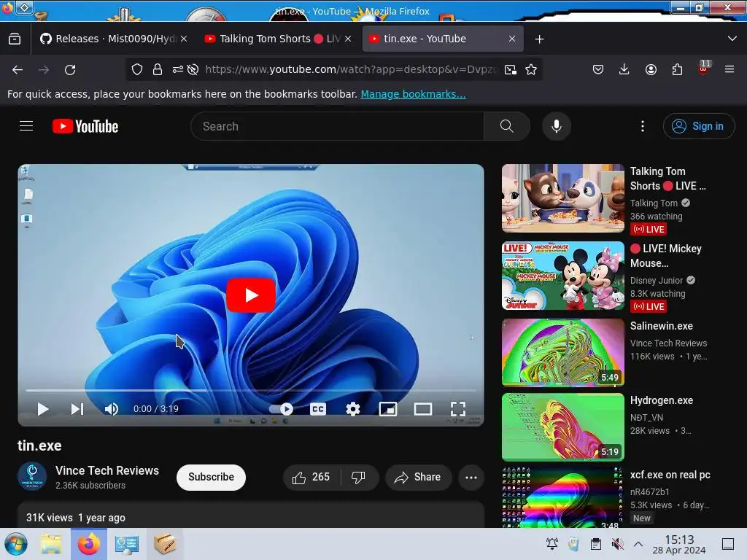
Task: Bookmark this page with the star icon
Action: coord(531,69)
